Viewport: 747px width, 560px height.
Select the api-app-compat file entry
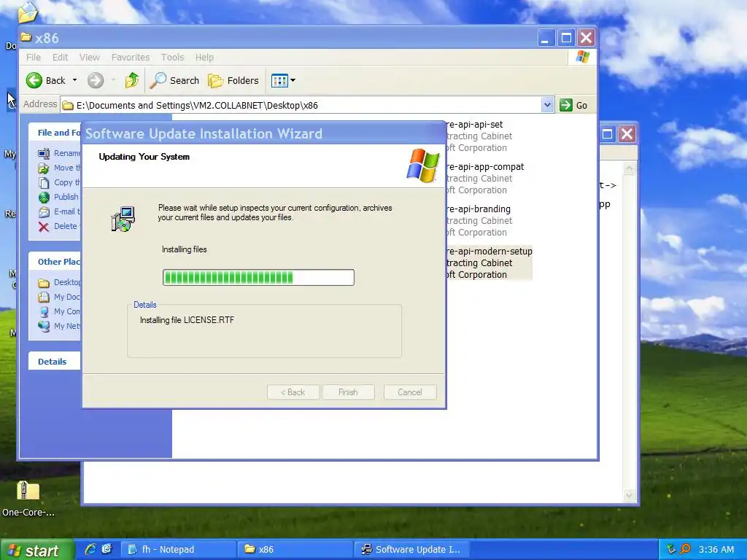(485, 178)
